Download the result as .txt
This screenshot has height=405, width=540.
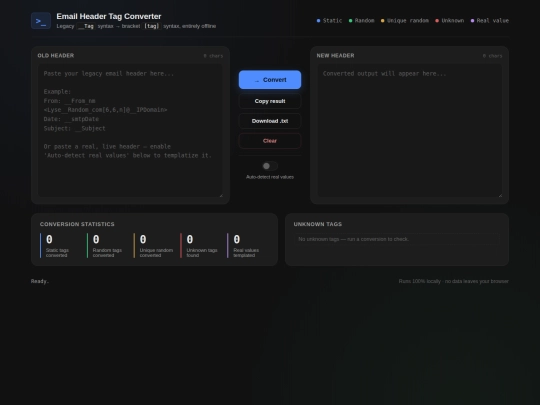pyautogui.click(x=270, y=121)
